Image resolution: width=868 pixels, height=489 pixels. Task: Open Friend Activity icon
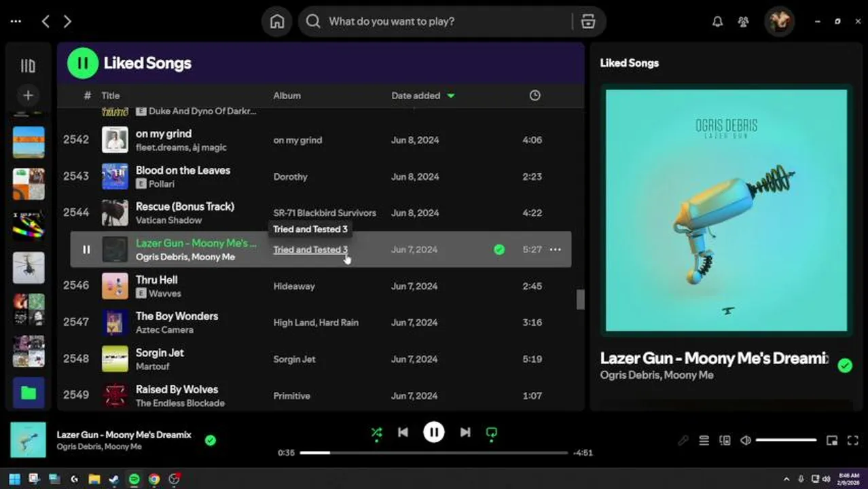743,22
